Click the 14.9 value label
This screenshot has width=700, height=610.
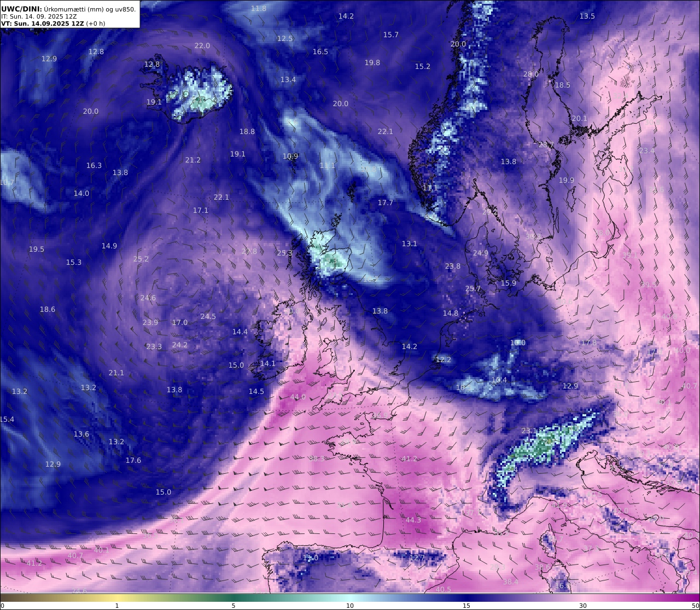109,246
